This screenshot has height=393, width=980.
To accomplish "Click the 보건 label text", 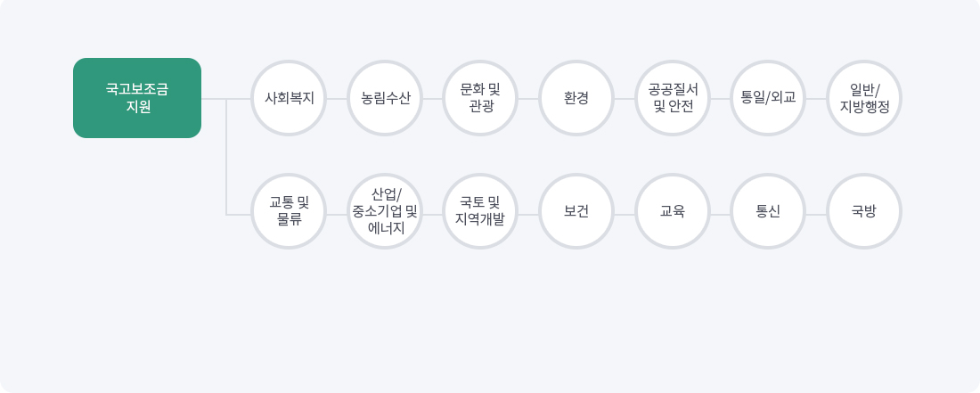I will click(576, 212).
